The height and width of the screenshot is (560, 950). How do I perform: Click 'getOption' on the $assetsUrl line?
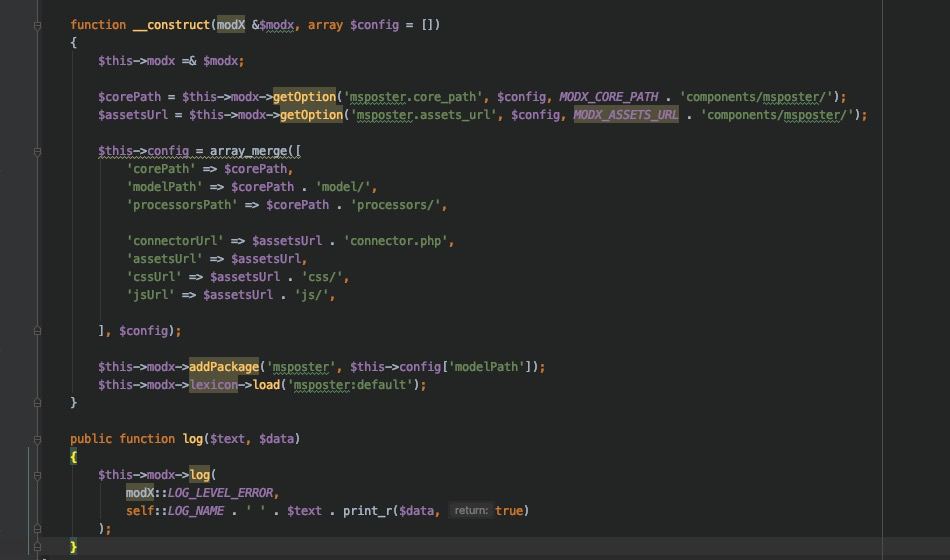(x=311, y=115)
